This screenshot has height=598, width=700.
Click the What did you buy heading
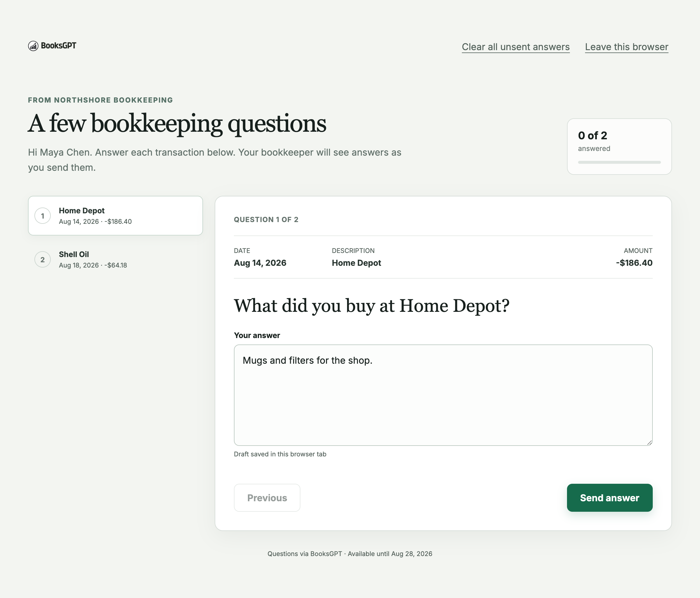tap(371, 306)
